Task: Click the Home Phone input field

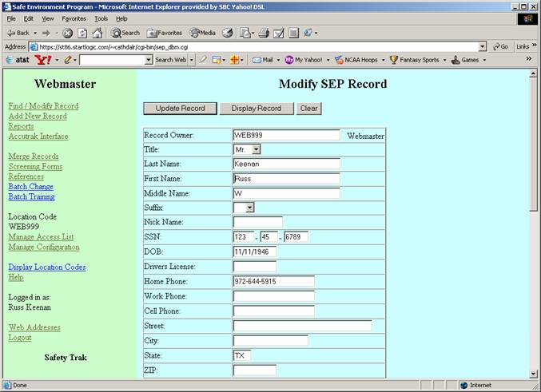Action: (273, 281)
